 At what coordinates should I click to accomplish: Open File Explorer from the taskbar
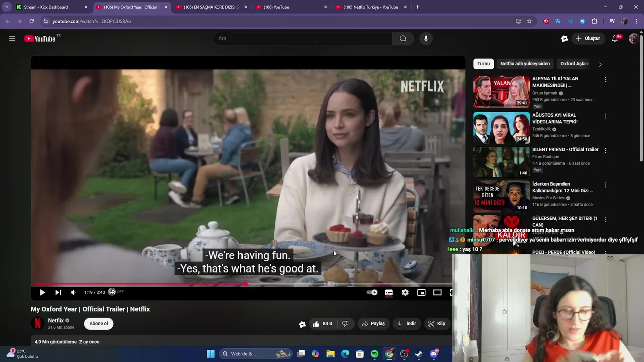(x=330, y=354)
